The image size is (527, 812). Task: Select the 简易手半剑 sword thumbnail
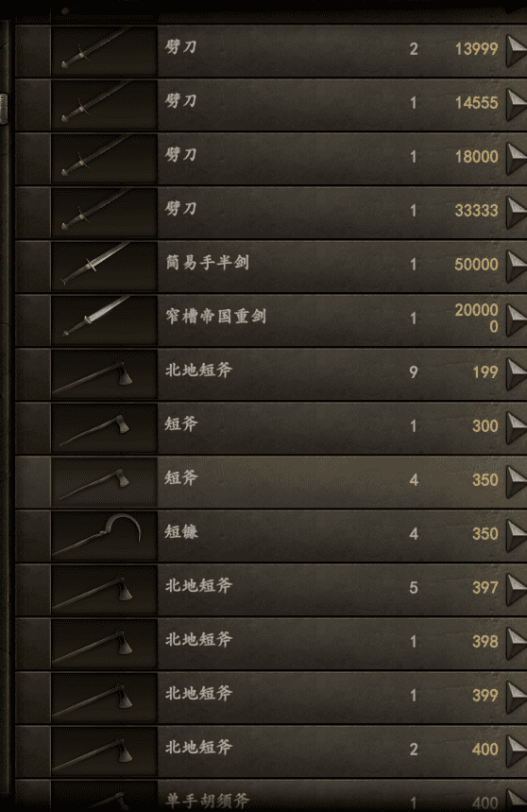[104, 266]
